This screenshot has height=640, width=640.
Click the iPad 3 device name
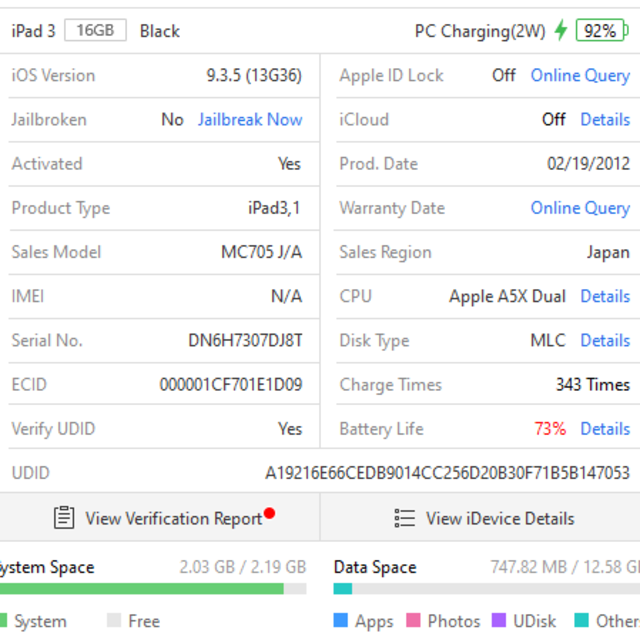(x=33, y=31)
